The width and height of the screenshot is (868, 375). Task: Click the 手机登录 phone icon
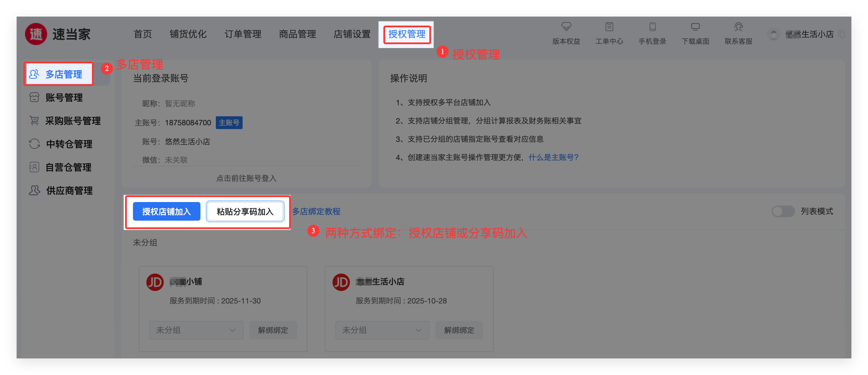point(652,26)
